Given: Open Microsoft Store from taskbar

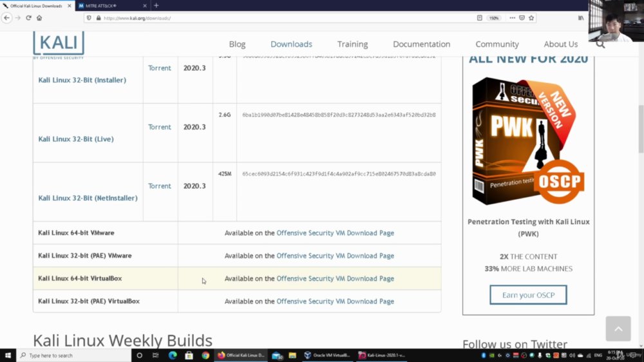Looking at the screenshot, I should click(189, 356).
